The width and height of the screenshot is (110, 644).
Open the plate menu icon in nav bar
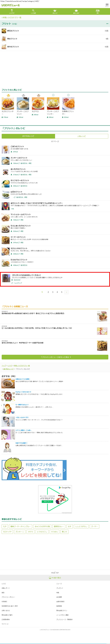pos(98,11)
